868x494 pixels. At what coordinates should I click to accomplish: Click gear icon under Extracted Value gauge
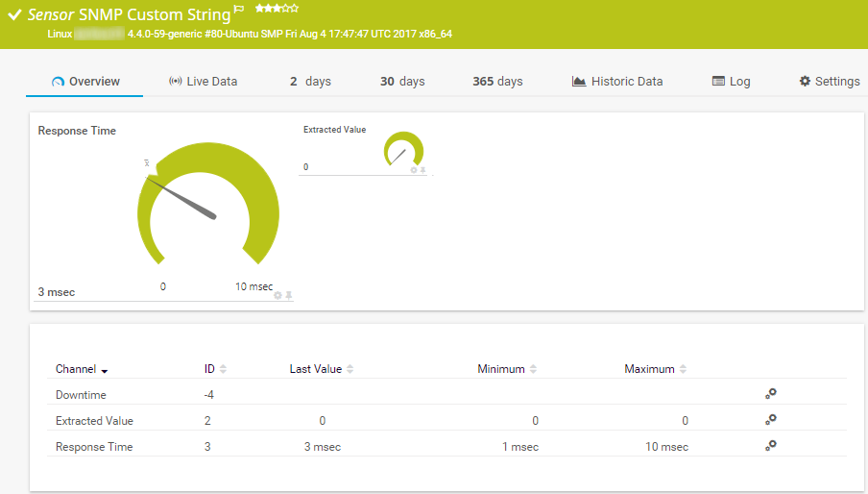(x=414, y=170)
